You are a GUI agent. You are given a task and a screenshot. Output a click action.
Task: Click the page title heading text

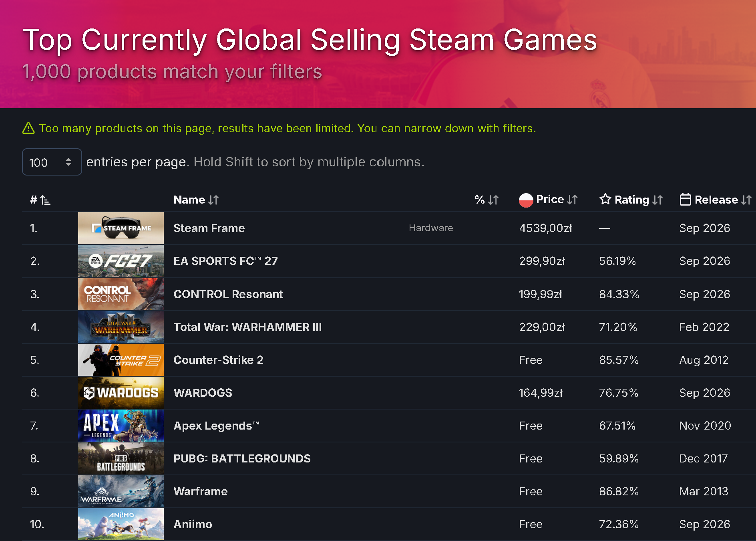pyautogui.click(x=310, y=40)
